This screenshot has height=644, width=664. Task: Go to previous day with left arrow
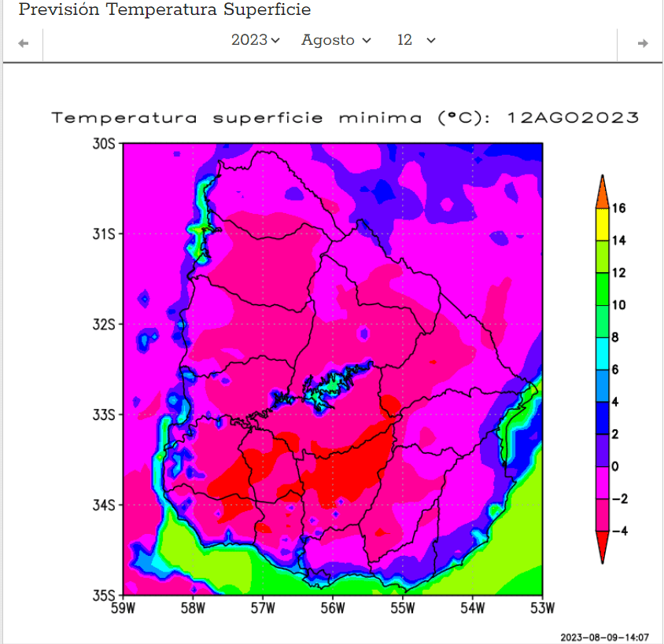[24, 43]
